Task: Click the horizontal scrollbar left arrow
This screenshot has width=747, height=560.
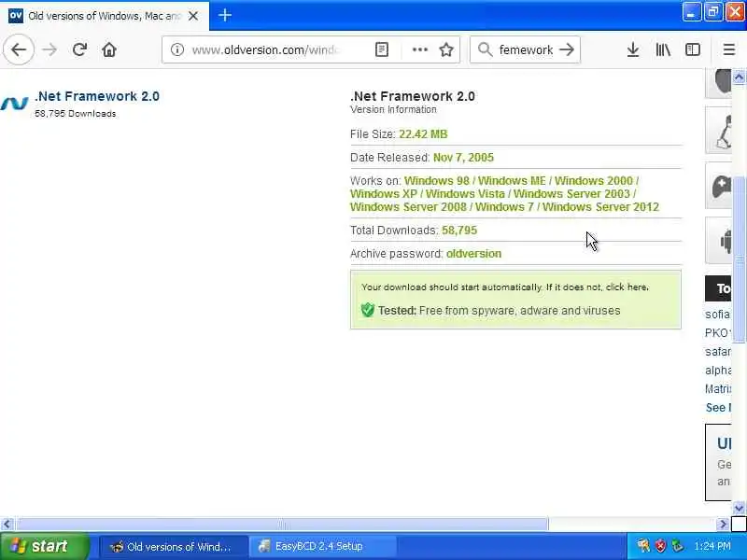Action: 7,525
